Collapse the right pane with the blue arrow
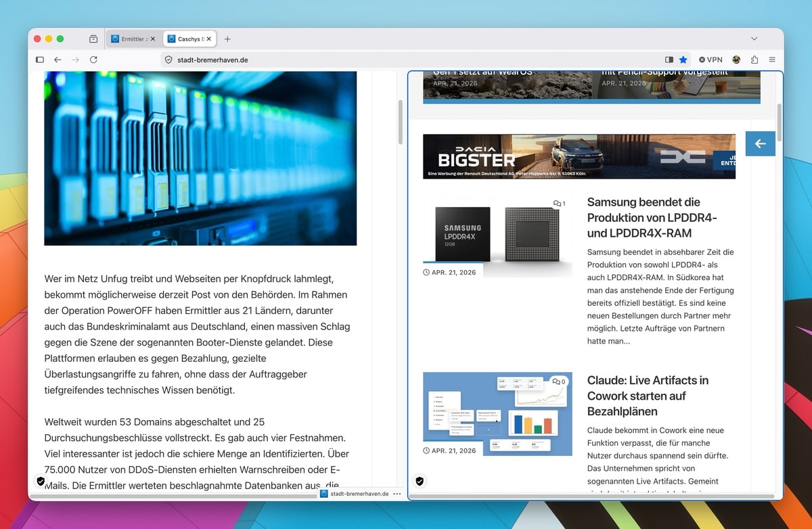Viewport: 812px width, 529px height. click(760, 143)
